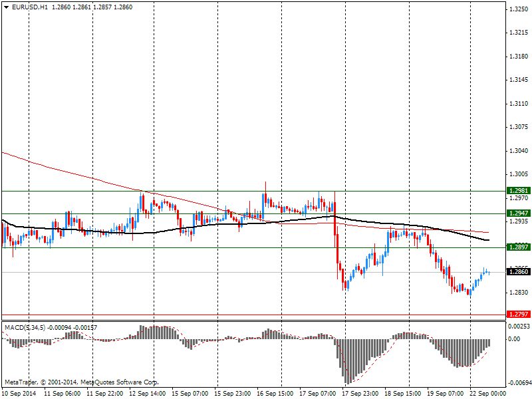Select the 1.3075 price axis value
Viewport: 532px width, 399px height.
pyautogui.click(x=519, y=127)
